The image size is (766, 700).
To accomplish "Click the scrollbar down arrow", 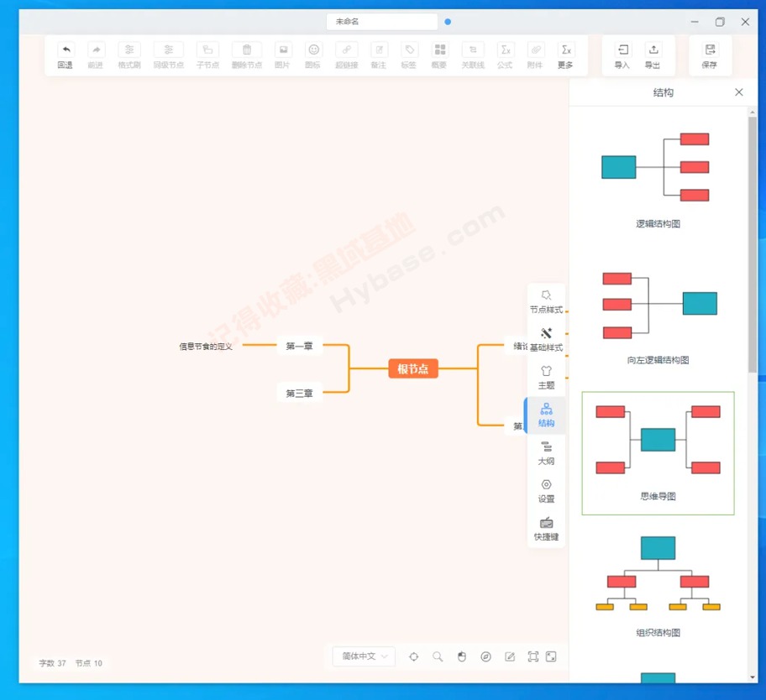I will click(x=753, y=677).
